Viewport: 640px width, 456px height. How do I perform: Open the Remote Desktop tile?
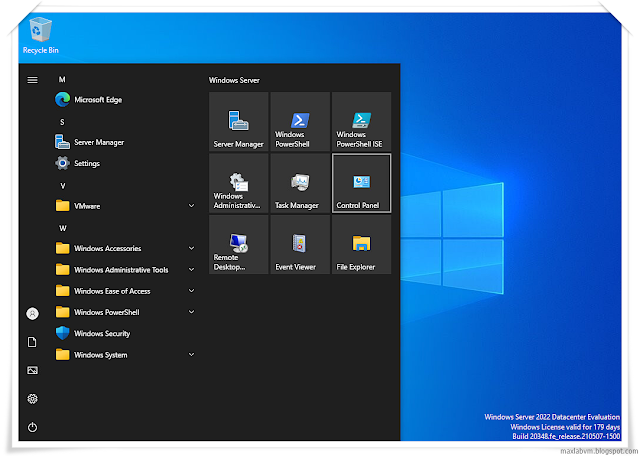pyautogui.click(x=239, y=245)
